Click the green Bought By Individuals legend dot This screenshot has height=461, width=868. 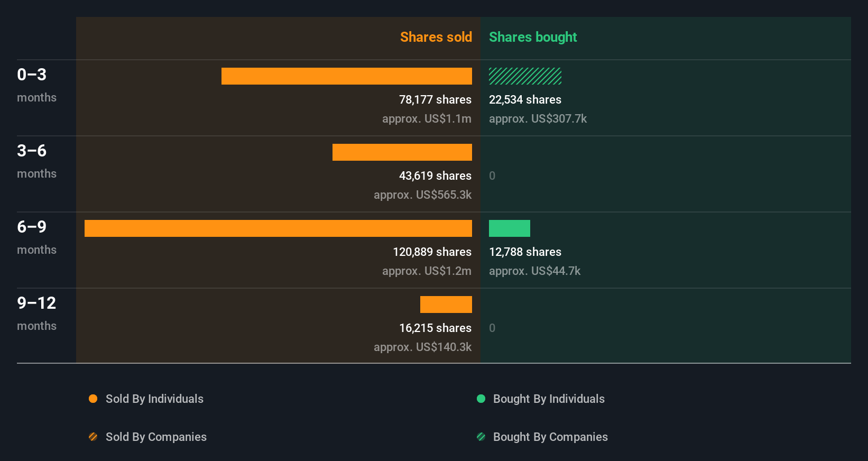(481, 399)
